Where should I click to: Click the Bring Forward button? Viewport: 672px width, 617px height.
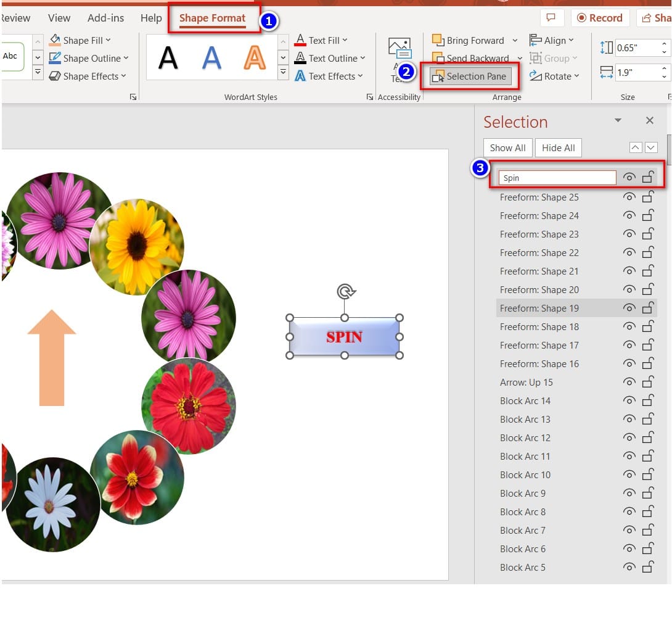click(468, 40)
